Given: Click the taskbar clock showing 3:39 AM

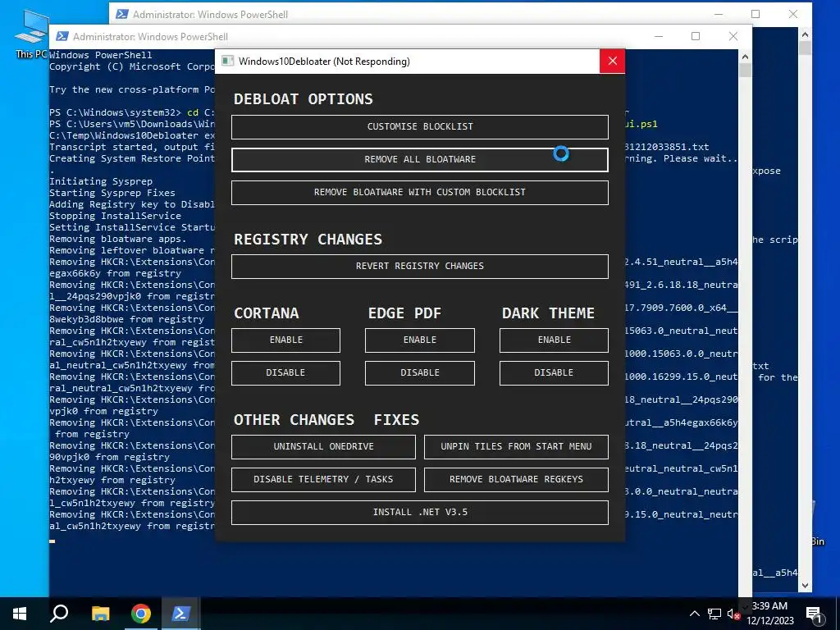Looking at the screenshot, I should (x=769, y=614).
